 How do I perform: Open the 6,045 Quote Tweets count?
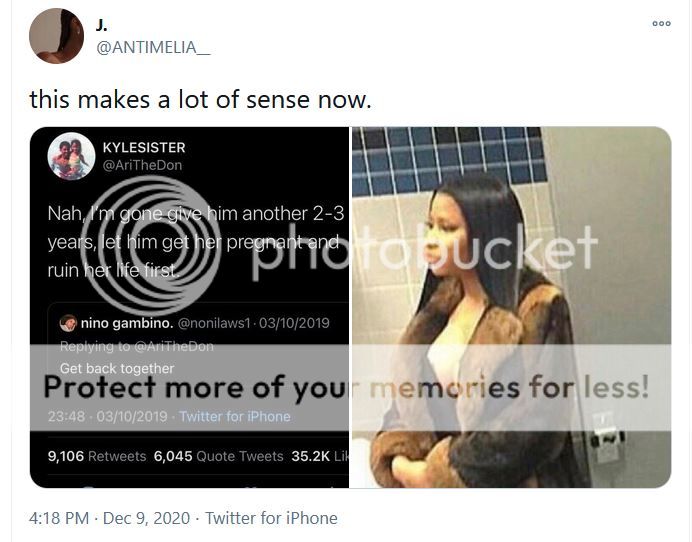point(218,456)
